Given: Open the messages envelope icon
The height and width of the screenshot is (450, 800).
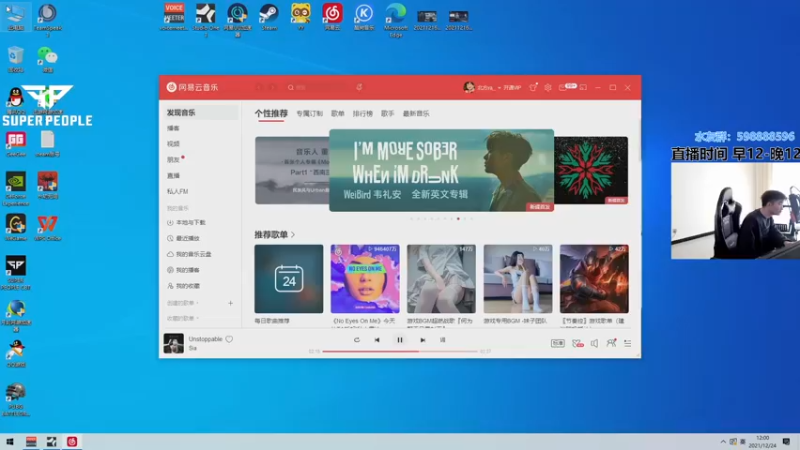Looking at the screenshot, I should coord(562,87).
